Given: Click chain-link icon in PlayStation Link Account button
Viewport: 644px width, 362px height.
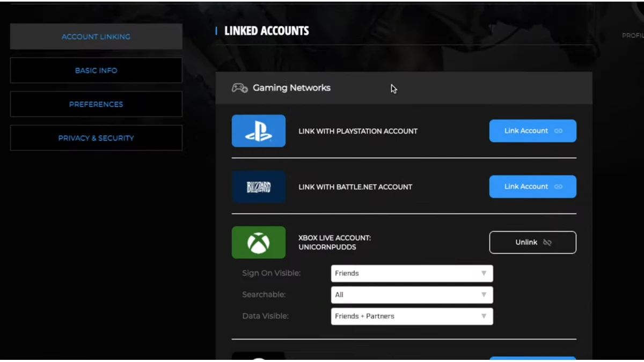Looking at the screenshot, I should tap(558, 131).
